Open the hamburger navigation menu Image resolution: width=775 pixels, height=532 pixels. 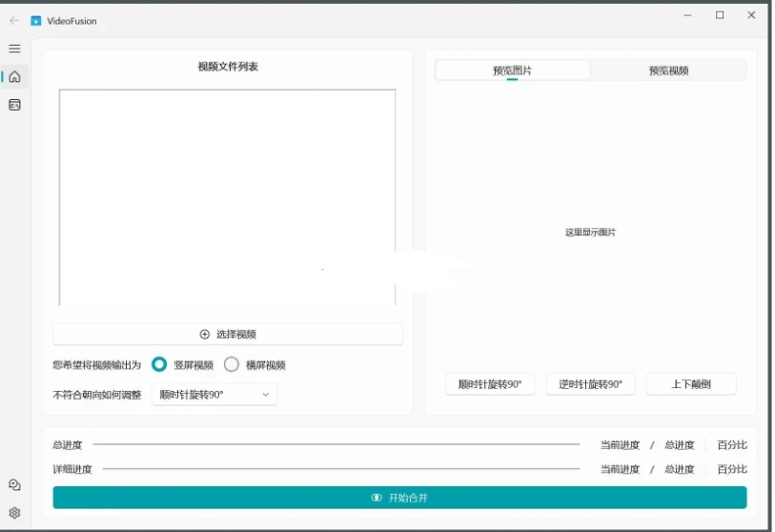(x=15, y=49)
